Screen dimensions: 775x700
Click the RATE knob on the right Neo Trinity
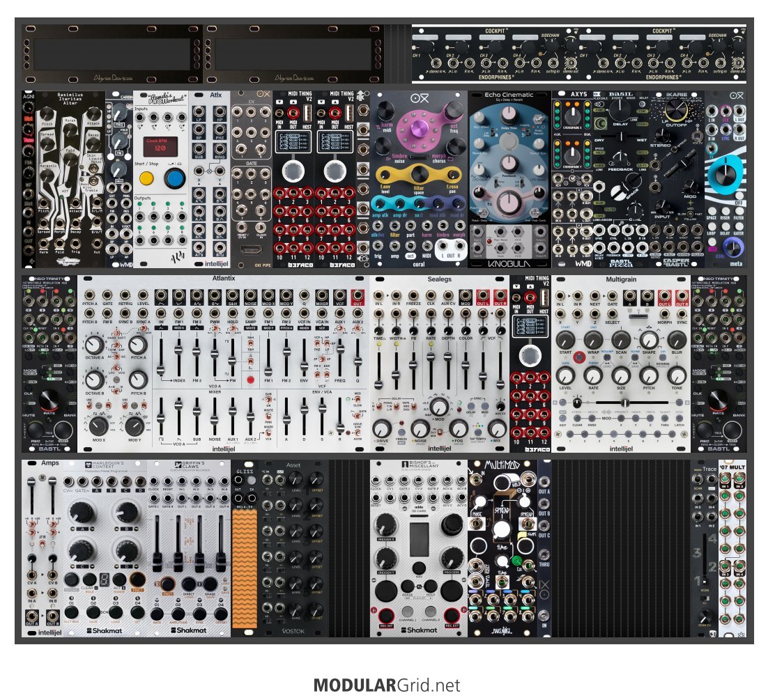pyautogui.click(x=719, y=399)
